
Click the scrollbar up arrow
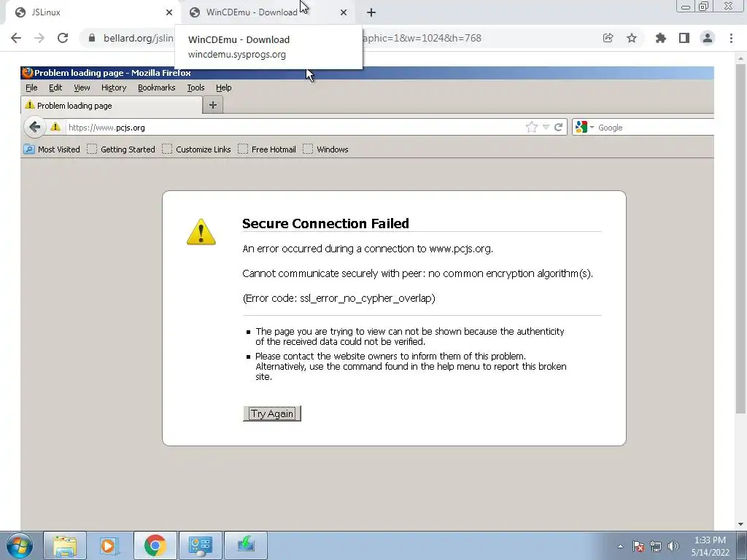740,58
